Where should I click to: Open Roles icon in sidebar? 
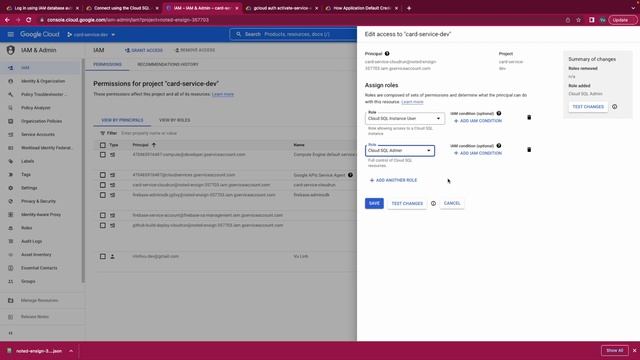pyautogui.click(x=11, y=228)
